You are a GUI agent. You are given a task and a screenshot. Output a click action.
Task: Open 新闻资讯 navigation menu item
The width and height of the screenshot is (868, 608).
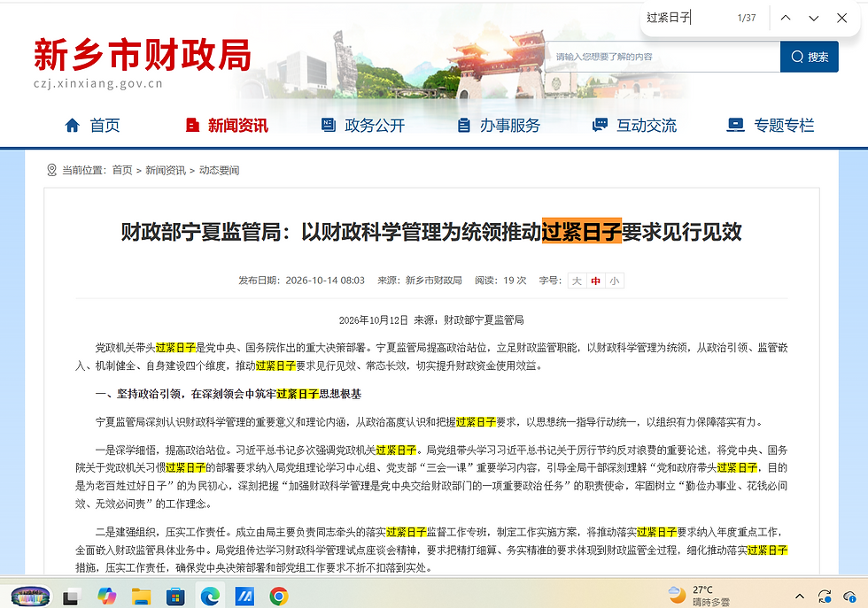click(x=238, y=125)
